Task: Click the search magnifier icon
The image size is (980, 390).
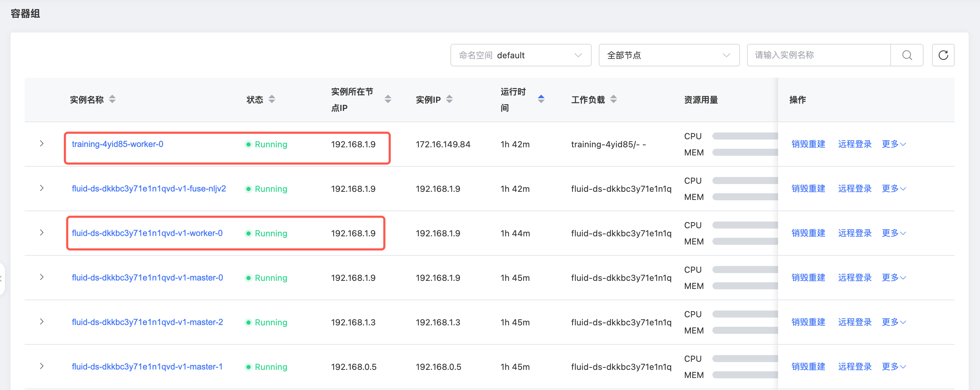Action: [x=907, y=55]
